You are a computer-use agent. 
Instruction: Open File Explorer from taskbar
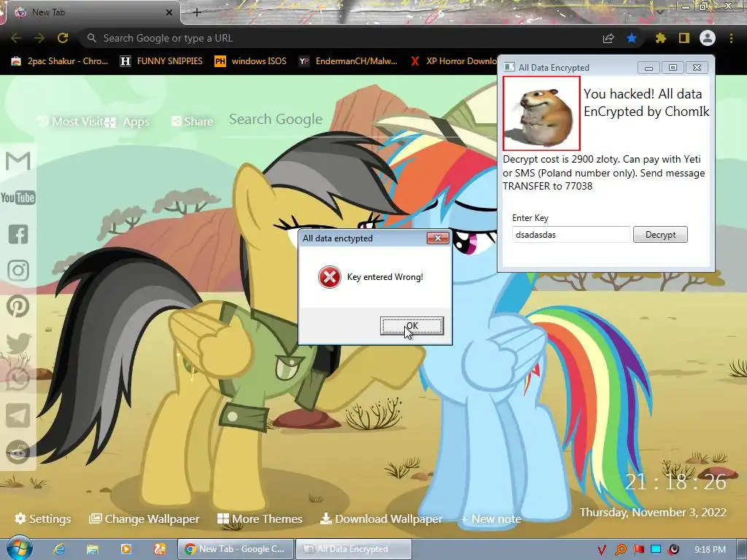click(93, 549)
